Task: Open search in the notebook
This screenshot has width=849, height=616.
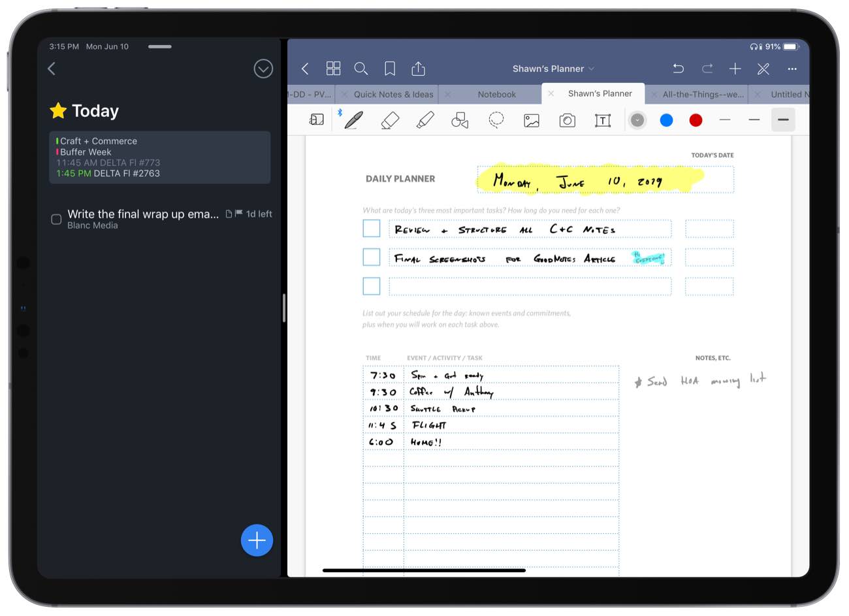Action: (x=360, y=68)
